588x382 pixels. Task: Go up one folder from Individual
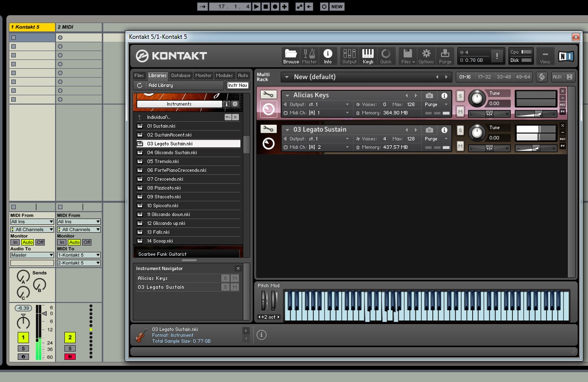point(140,117)
